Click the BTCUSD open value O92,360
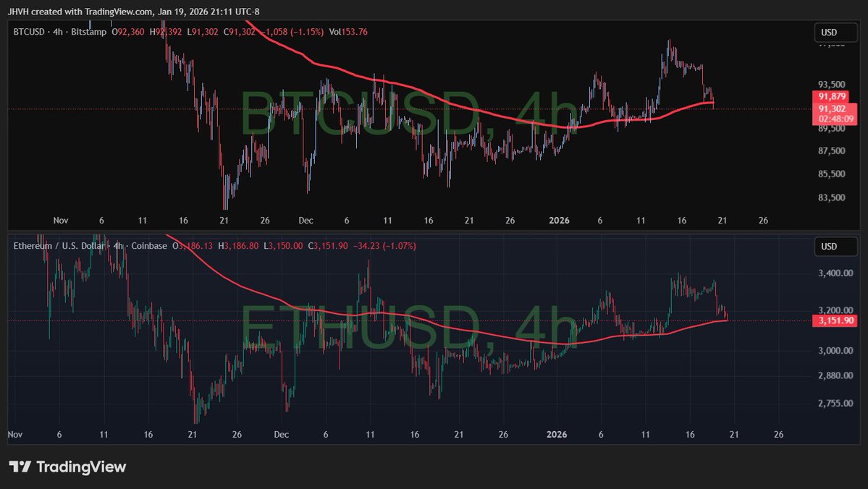Image resolution: width=868 pixels, height=489 pixels. (128, 32)
